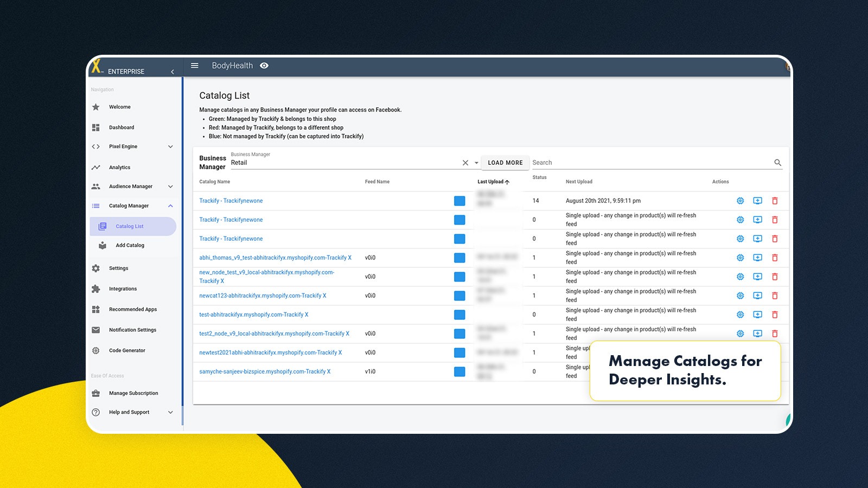Open Settings in the sidebar
This screenshot has height=488, width=868.
pos(118,268)
